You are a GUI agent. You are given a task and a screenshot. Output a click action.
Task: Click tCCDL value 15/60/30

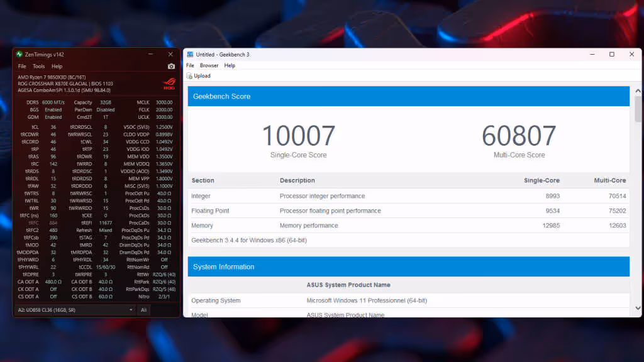tap(106, 267)
